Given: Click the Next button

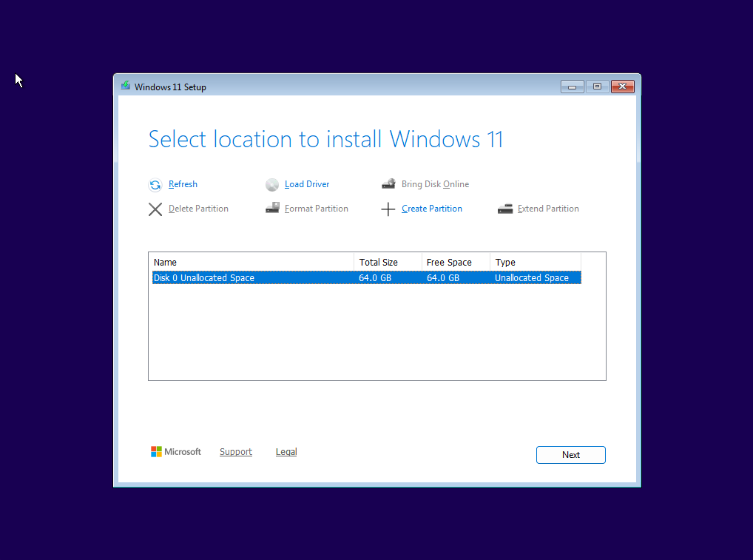Looking at the screenshot, I should (570, 455).
